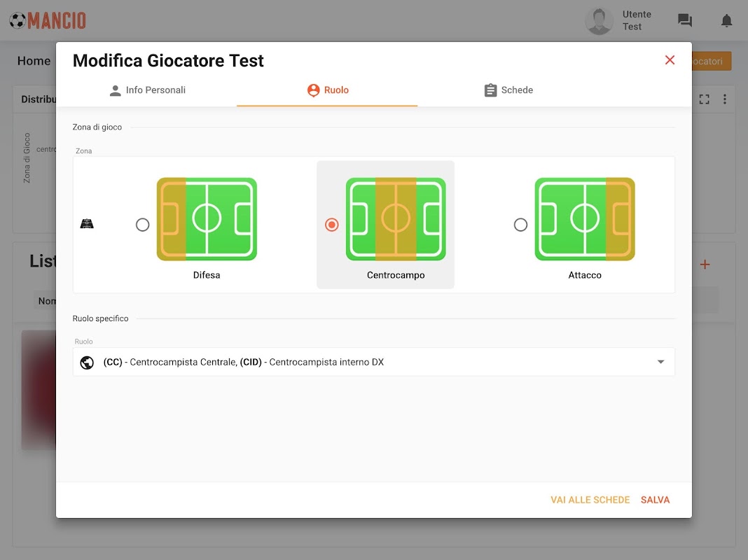The image size is (748, 560).
Task: Click the Attacco field image
Action: click(584, 219)
